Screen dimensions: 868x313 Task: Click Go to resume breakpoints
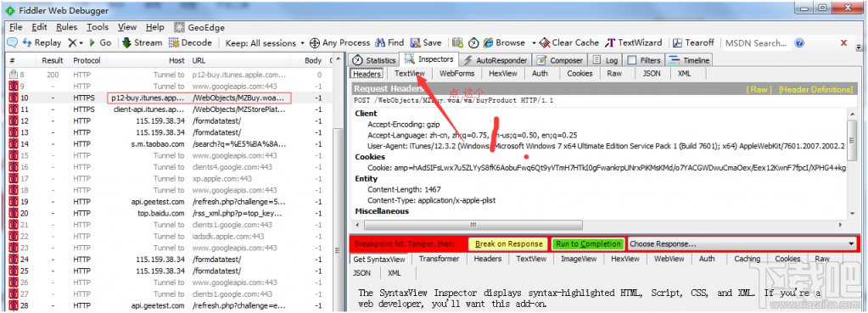(100, 42)
